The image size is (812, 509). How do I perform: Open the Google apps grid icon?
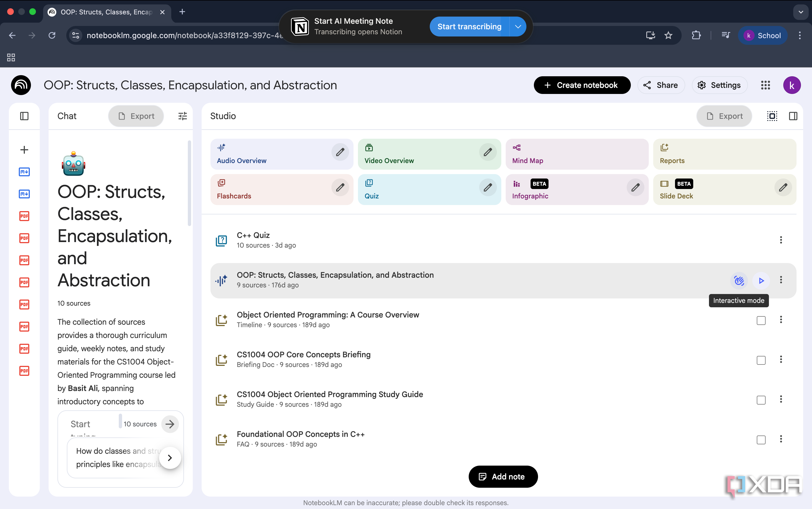tap(765, 85)
